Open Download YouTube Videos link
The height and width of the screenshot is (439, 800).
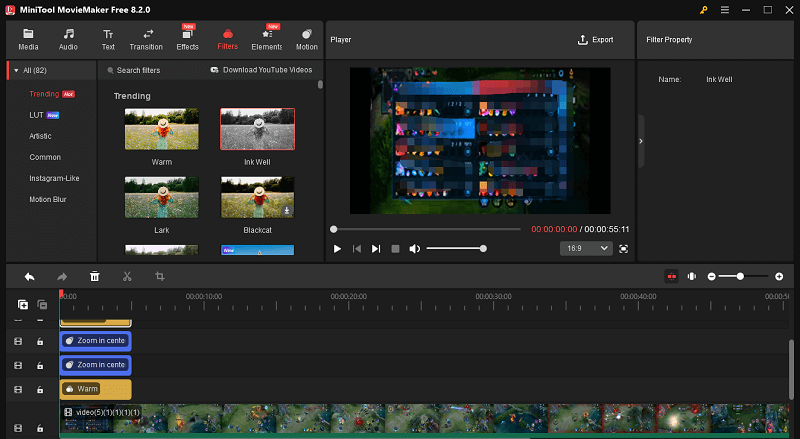[261, 70]
